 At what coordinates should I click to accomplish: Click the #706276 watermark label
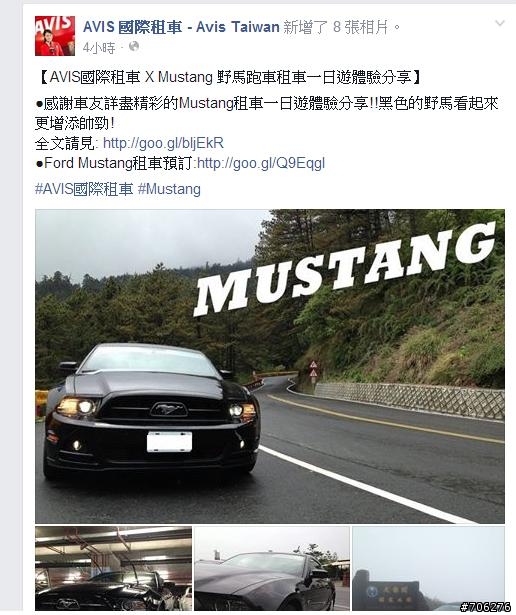click(x=485, y=607)
